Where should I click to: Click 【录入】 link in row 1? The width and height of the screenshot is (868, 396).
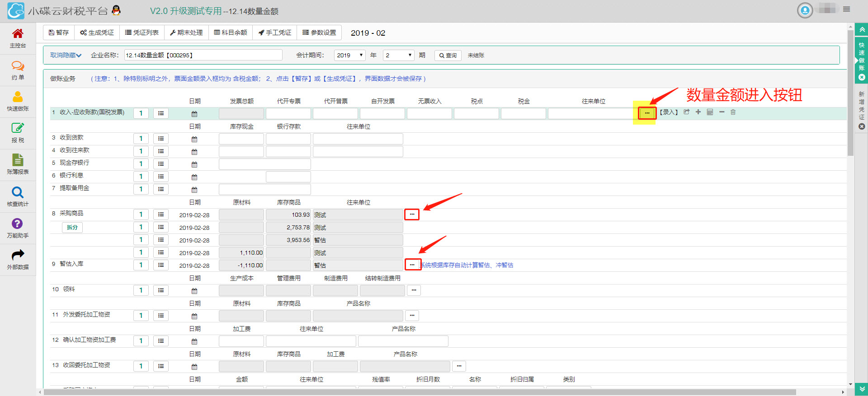tap(669, 112)
